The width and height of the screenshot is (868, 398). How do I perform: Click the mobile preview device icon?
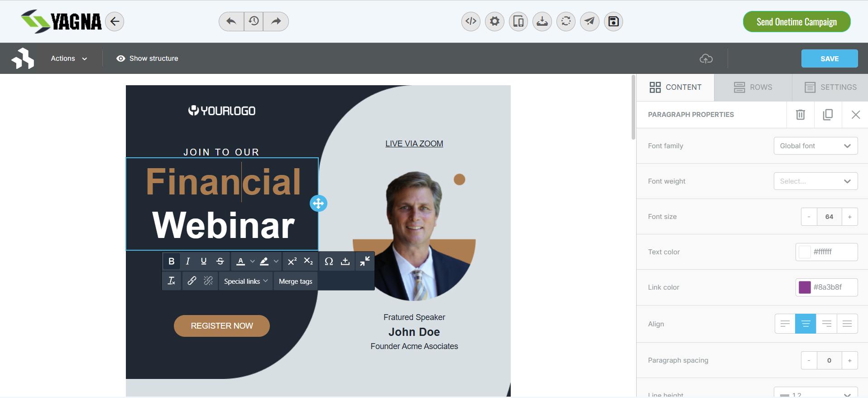pos(518,21)
